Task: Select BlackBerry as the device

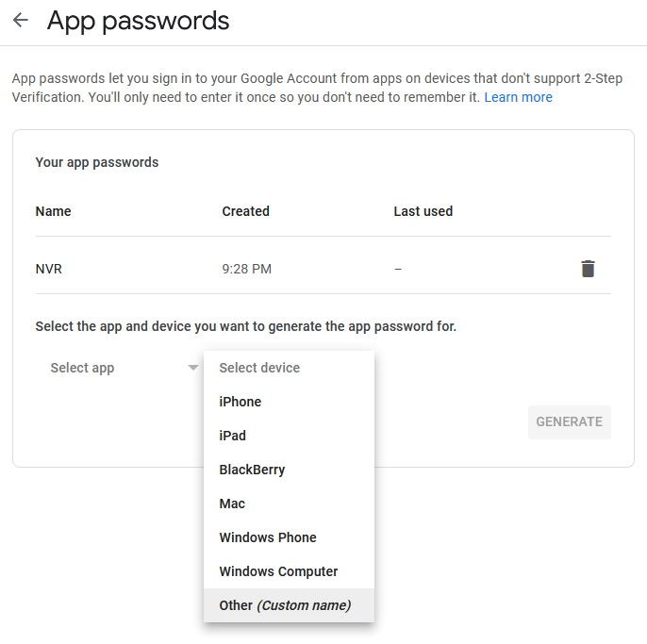Action: (x=289, y=470)
